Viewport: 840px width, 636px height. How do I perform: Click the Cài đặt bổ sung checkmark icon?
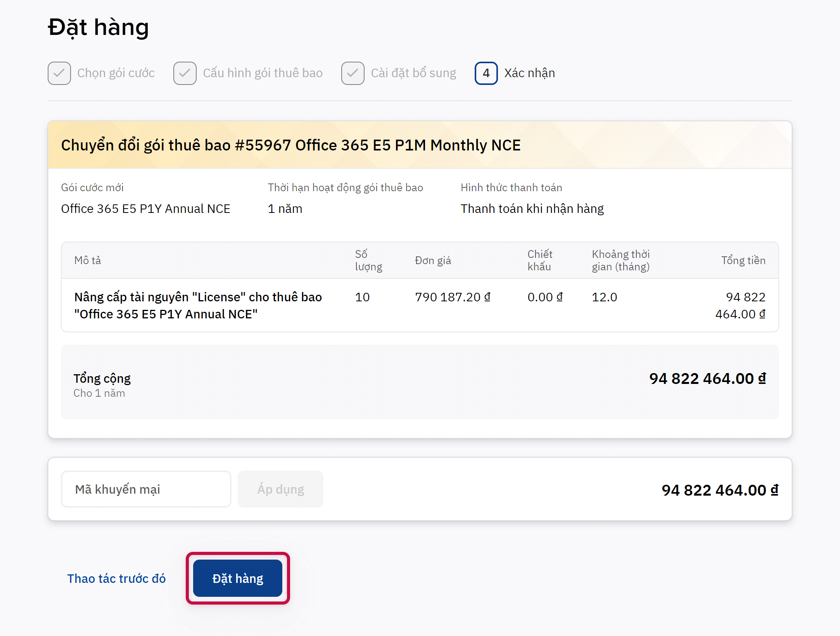click(x=353, y=73)
